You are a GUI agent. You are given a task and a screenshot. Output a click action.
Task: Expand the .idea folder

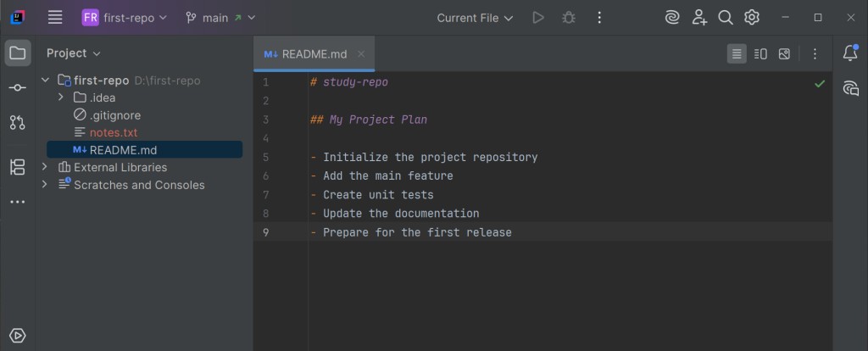[61, 98]
